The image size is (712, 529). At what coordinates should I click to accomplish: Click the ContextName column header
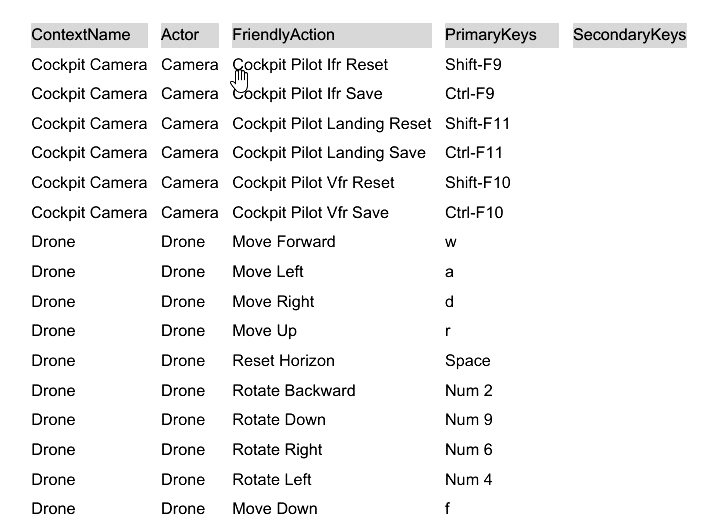(89, 35)
